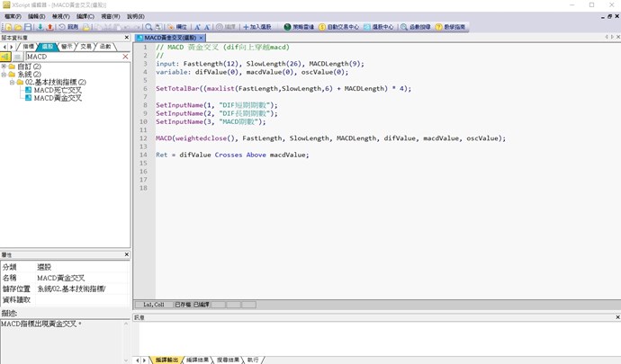
Task: Switch to the 警示 tab
Action: click(67, 46)
